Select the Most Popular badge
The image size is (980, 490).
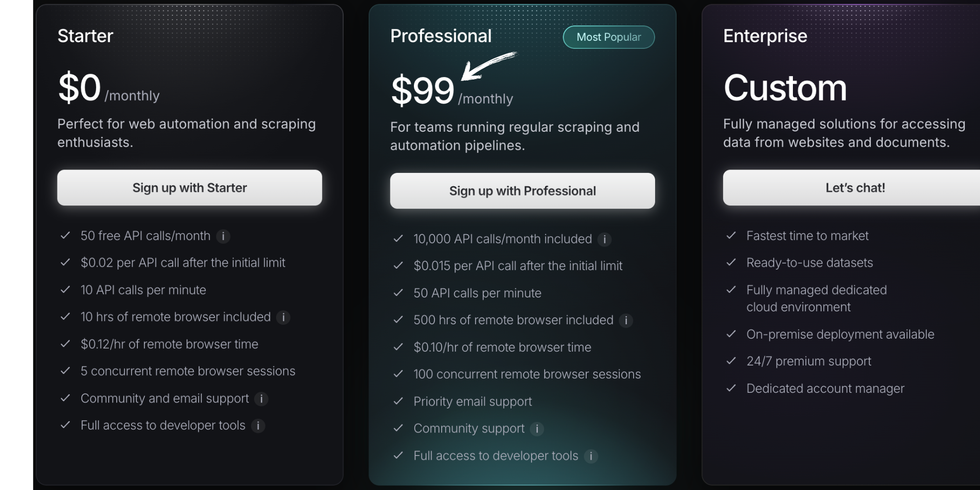pyautogui.click(x=609, y=37)
